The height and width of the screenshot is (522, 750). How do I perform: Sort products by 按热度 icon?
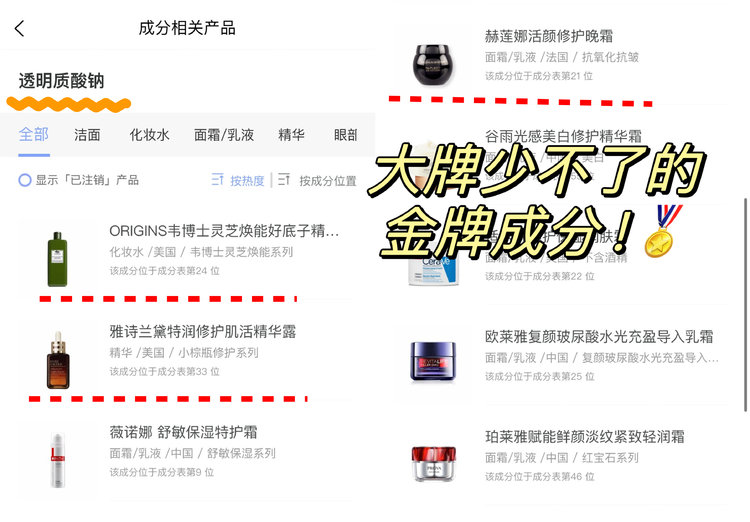click(x=218, y=179)
